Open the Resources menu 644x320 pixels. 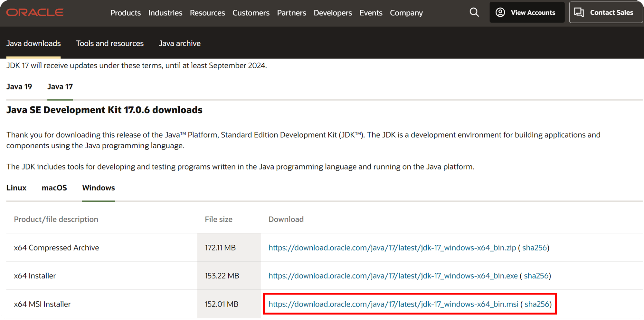pyautogui.click(x=207, y=13)
